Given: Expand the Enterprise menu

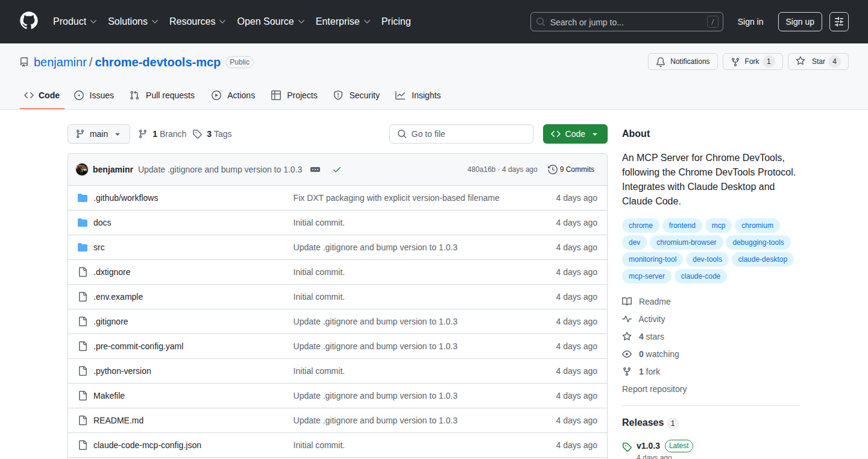Looking at the screenshot, I should pos(344,22).
